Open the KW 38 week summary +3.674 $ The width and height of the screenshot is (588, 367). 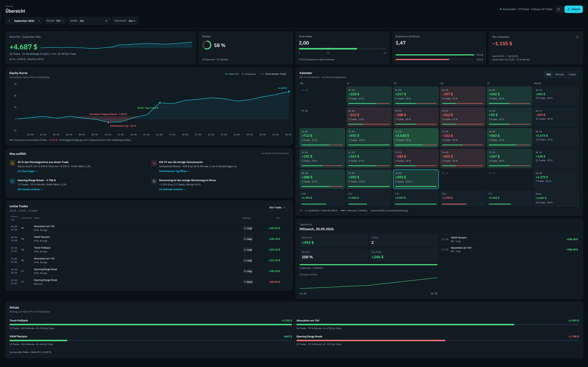click(556, 137)
